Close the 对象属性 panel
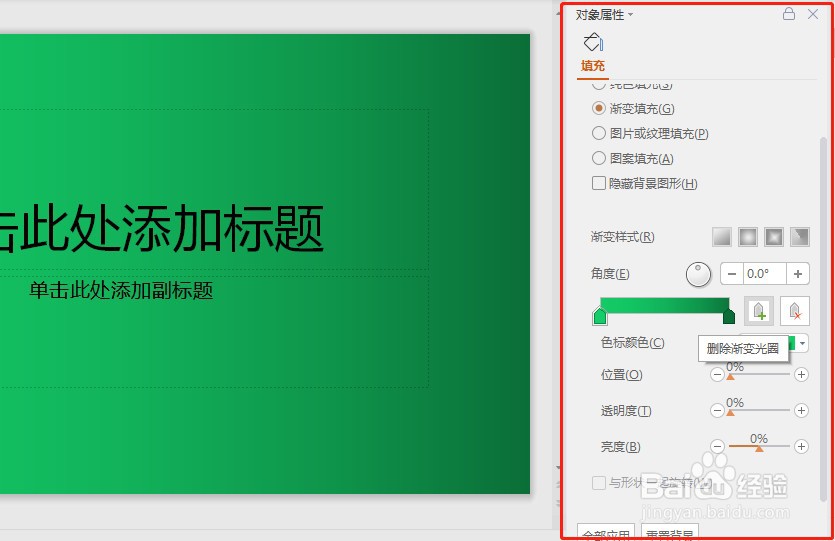The image size is (835, 541). coord(813,14)
